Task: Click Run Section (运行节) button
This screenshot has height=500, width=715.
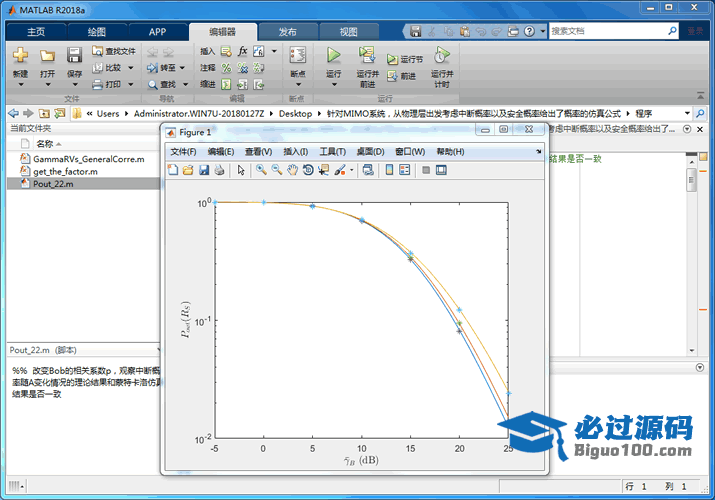Action: 405,59
